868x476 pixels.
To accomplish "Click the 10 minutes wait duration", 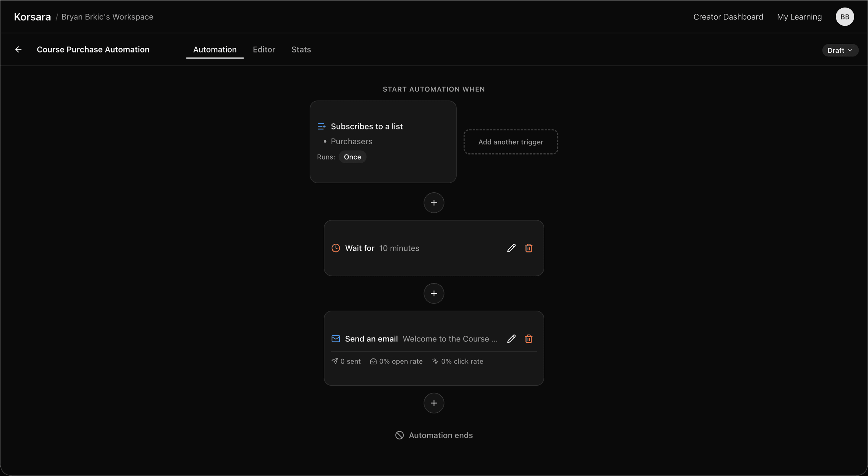I will pos(399,248).
